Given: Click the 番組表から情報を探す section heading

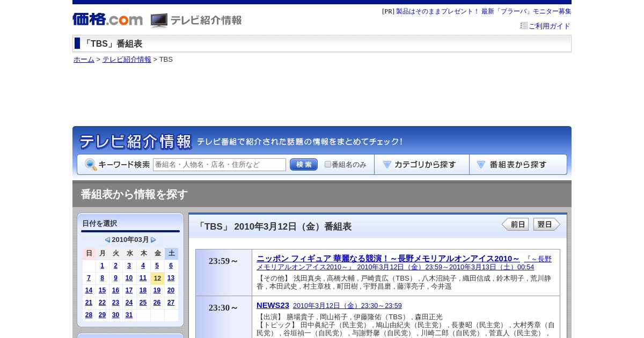Looking at the screenshot, I should (x=134, y=194).
